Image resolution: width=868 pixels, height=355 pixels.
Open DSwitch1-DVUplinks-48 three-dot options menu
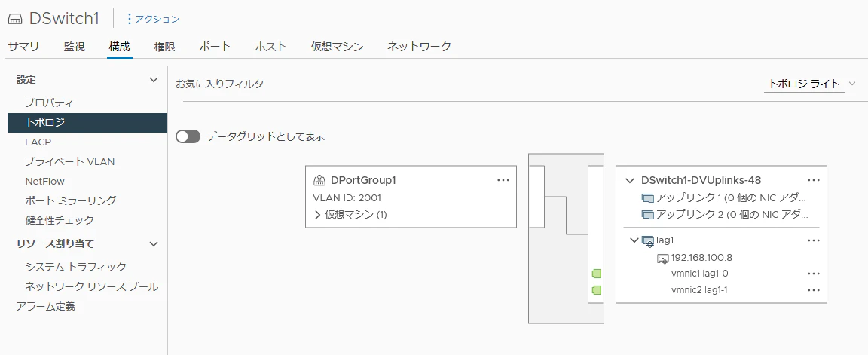(x=813, y=180)
